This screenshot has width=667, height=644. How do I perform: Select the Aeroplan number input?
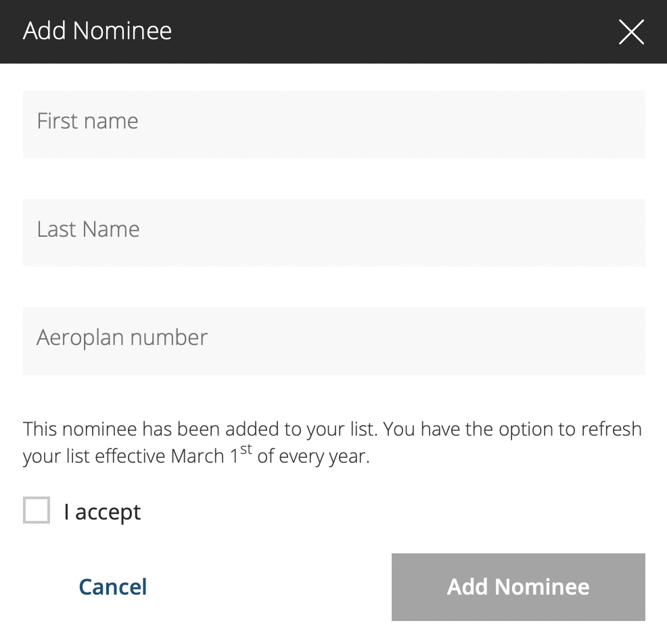click(x=333, y=341)
